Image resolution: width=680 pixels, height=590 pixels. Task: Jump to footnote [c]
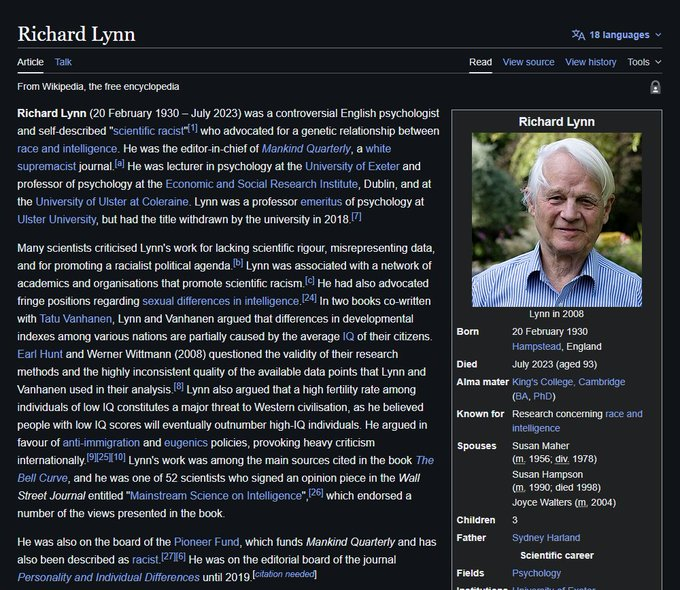coord(310,281)
